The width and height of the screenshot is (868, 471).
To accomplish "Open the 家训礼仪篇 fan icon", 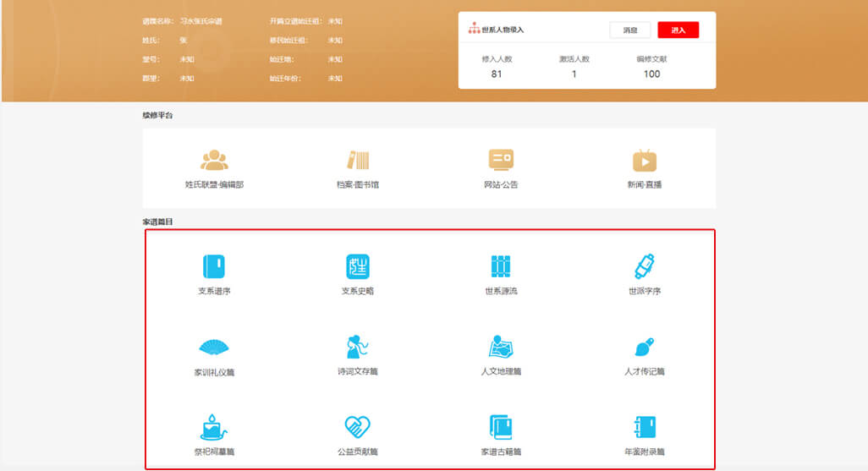I will tap(214, 347).
